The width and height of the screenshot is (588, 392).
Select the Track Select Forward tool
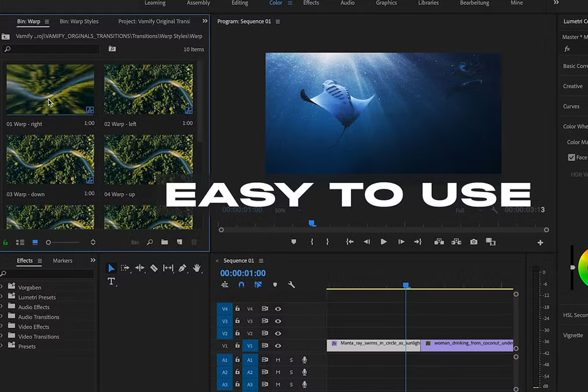125,268
